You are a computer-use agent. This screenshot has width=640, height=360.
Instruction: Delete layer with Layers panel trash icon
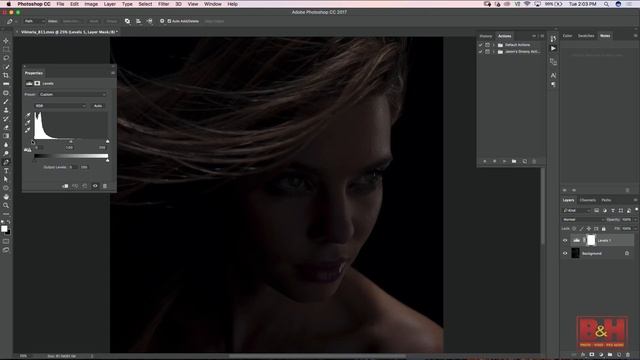tap(628, 355)
